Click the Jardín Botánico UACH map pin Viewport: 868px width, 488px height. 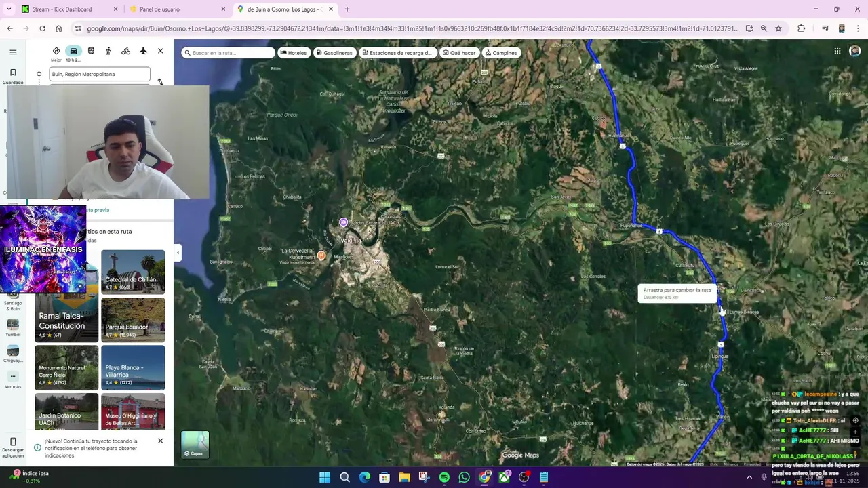(x=343, y=222)
